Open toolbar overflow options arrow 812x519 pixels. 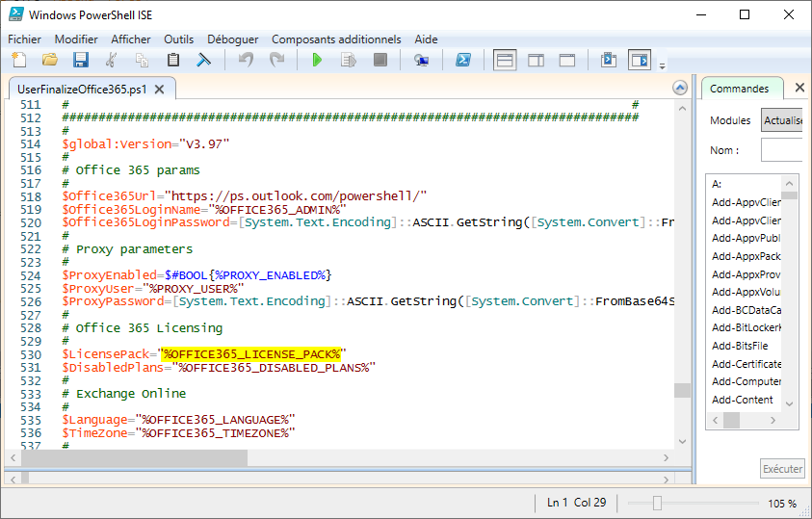(x=662, y=65)
